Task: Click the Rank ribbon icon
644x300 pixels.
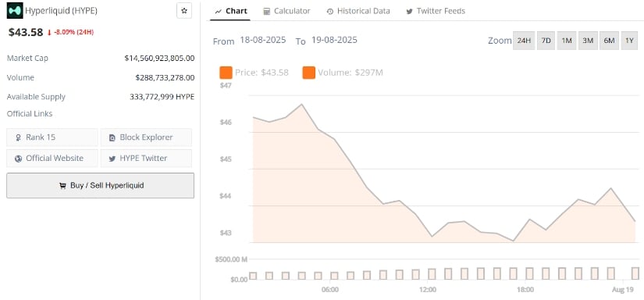Action: (x=18, y=137)
